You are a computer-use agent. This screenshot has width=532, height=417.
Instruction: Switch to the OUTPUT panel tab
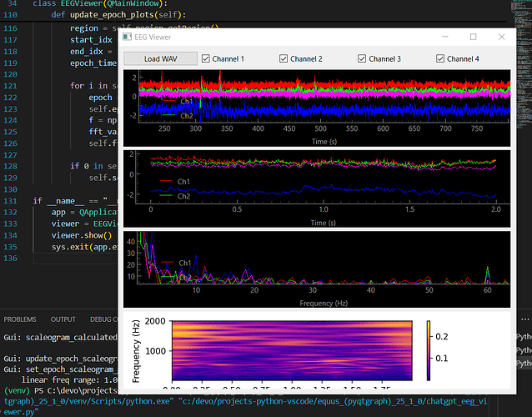click(63, 319)
